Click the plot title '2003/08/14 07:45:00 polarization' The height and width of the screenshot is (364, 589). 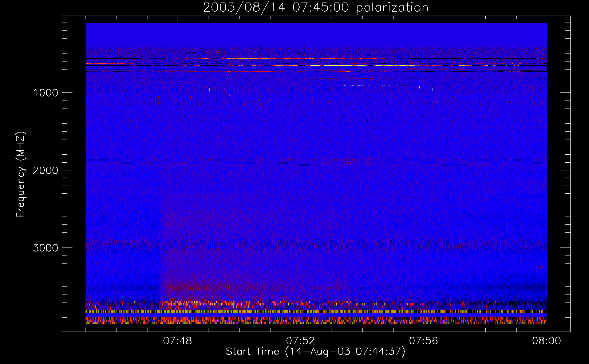coord(316,7)
